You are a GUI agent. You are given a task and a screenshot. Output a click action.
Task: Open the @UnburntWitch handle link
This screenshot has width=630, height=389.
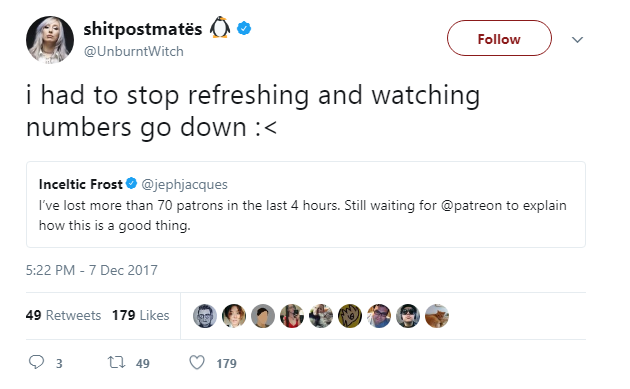click(133, 51)
